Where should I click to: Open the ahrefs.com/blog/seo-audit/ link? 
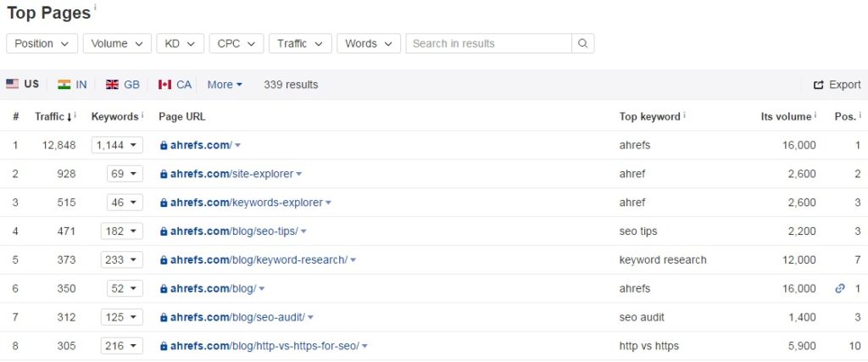point(237,317)
